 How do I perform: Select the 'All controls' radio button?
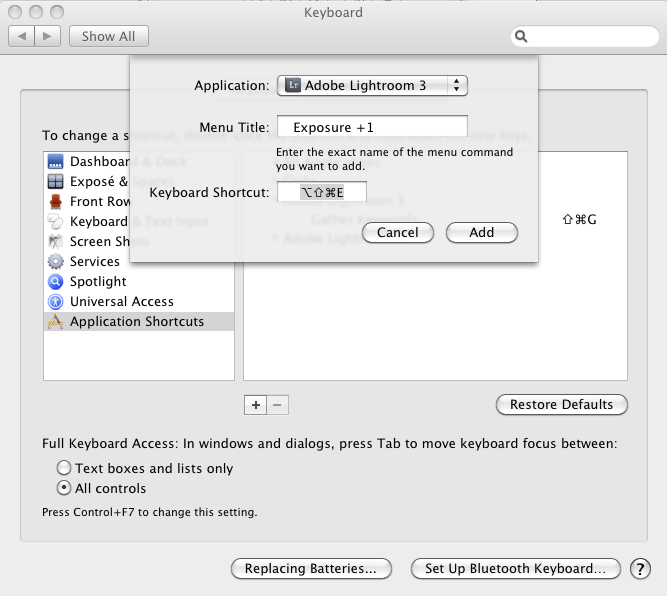64,489
